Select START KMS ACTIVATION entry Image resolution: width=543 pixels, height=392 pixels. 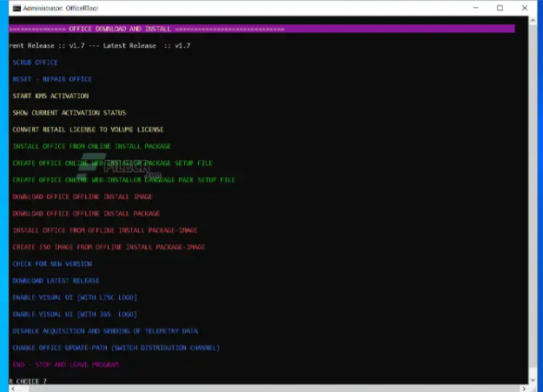[50, 96]
